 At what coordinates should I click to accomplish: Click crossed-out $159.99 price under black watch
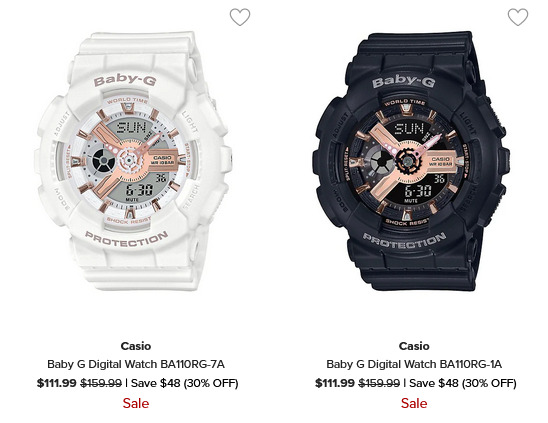pyautogui.click(x=379, y=383)
